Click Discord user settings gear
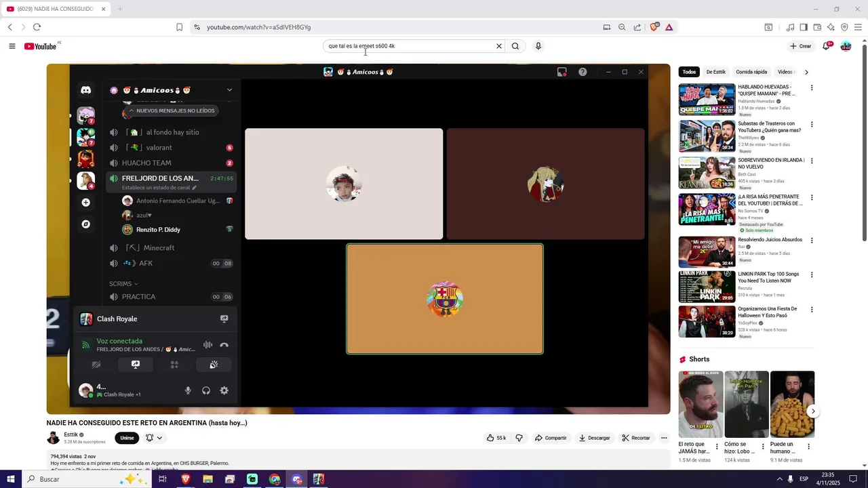 [224, 390]
